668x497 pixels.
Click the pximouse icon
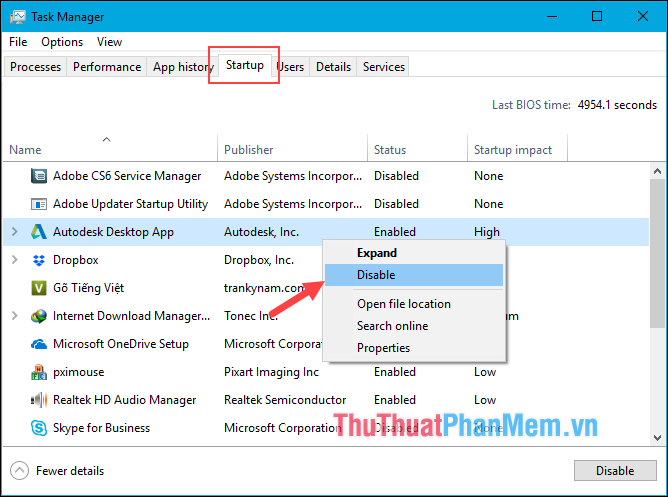click(39, 372)
